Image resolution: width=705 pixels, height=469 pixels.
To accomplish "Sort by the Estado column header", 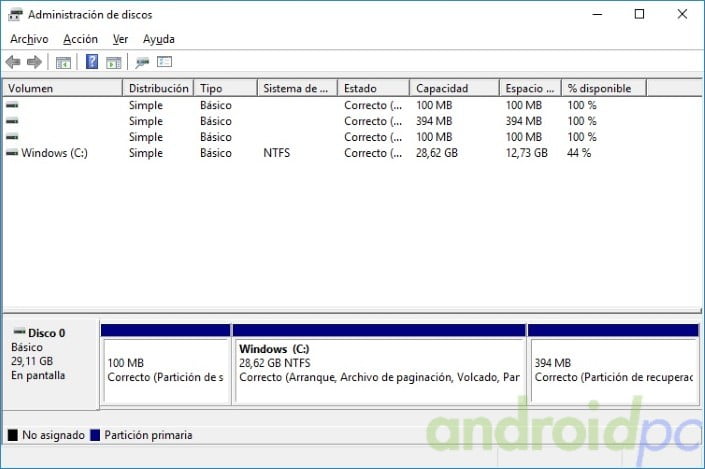I will (x=374, y=88).
